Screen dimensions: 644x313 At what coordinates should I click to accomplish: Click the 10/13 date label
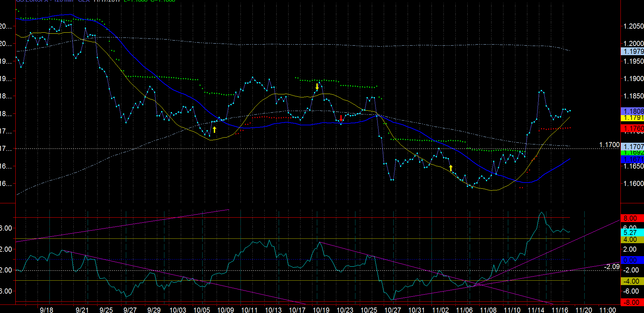coord(273,310)
